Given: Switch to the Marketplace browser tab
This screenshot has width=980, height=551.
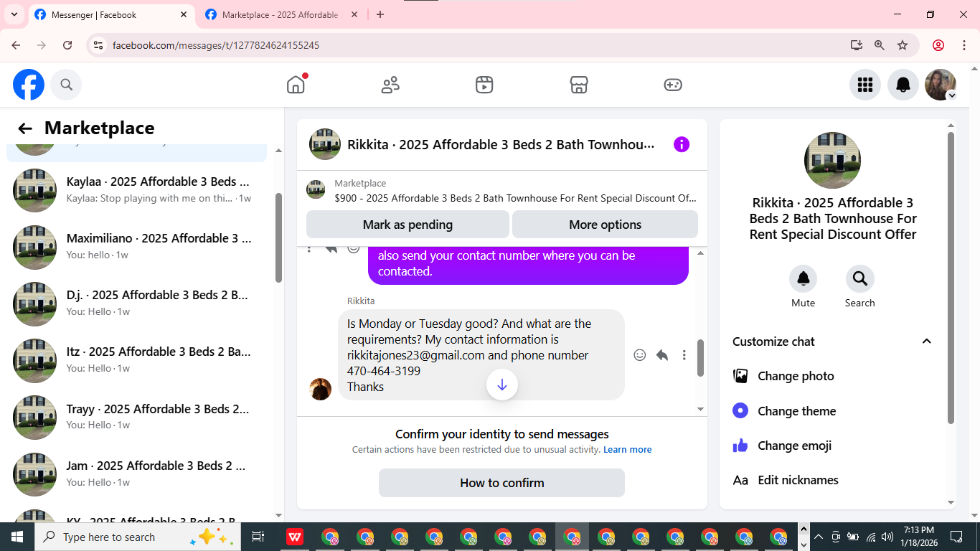Looking at the screenshot, I should click(x=281, y=14).
